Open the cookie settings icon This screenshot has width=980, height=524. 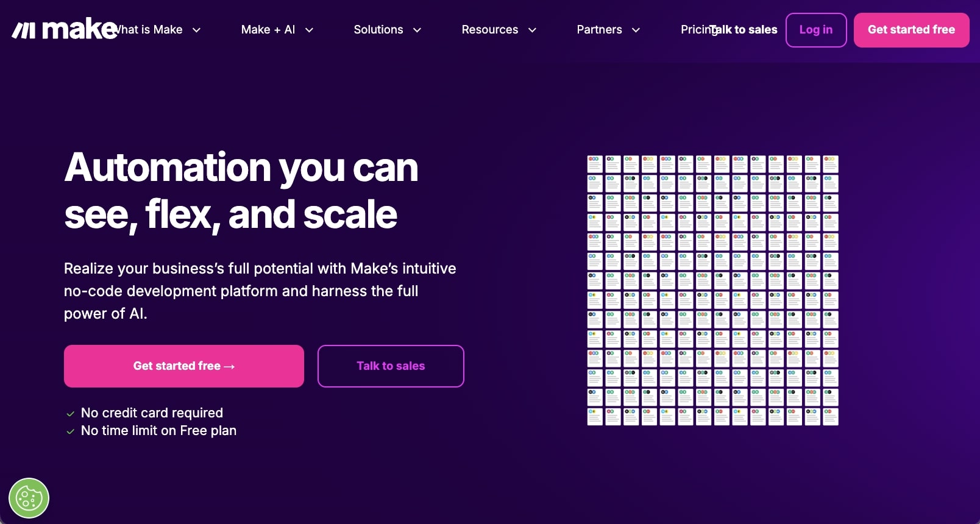pos(29,498)
